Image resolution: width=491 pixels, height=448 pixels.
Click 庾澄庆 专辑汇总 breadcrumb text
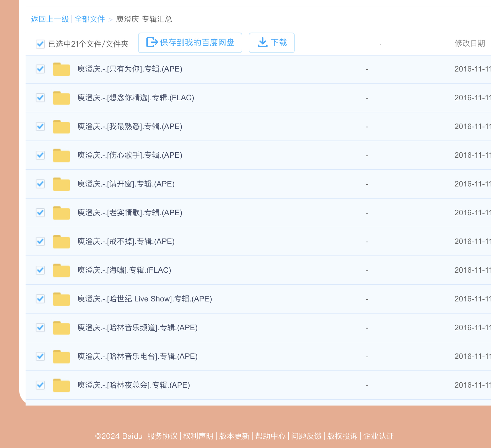[x=144, y=19]
